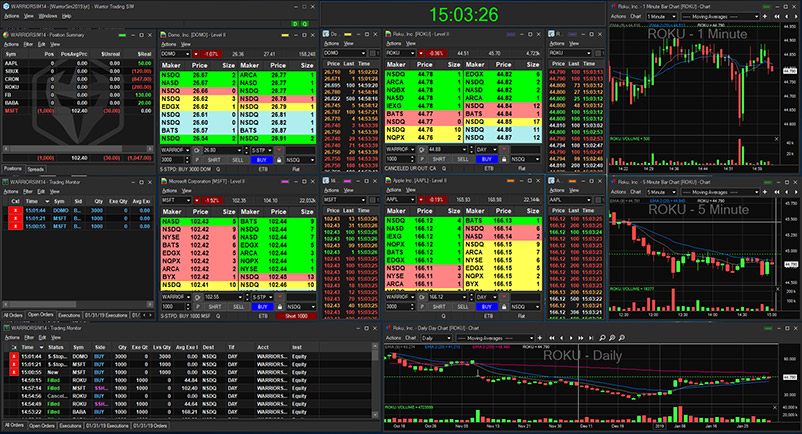Click red down-arrow icon beside ROKU symbol box
Screen dimensions: 802x434
pos(421,53)
